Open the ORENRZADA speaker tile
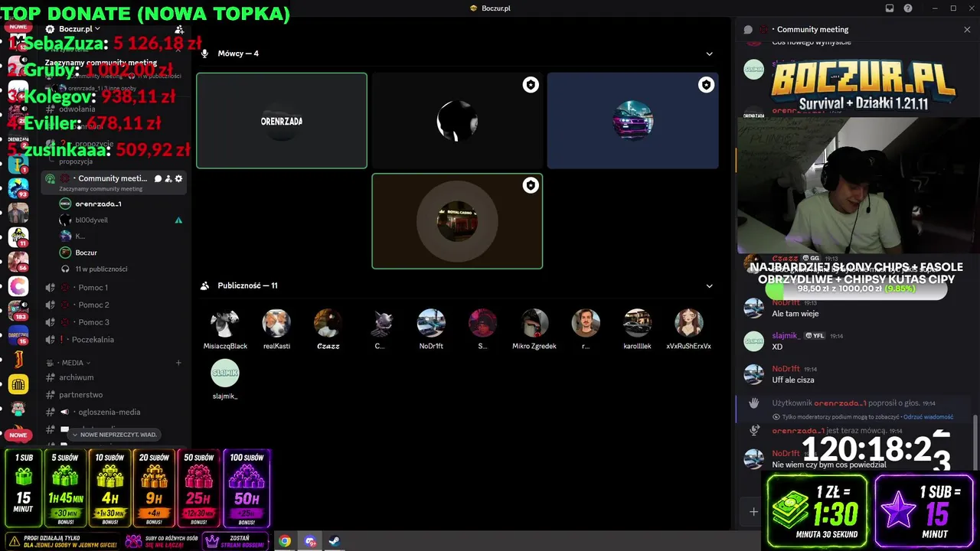 point(282,120)
